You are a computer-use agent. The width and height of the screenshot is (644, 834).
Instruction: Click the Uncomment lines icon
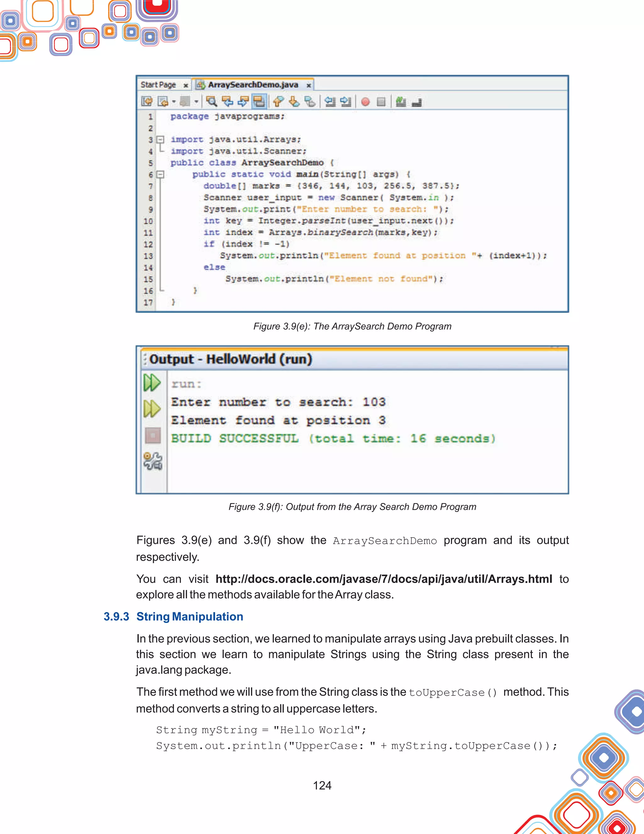[417, 102]
